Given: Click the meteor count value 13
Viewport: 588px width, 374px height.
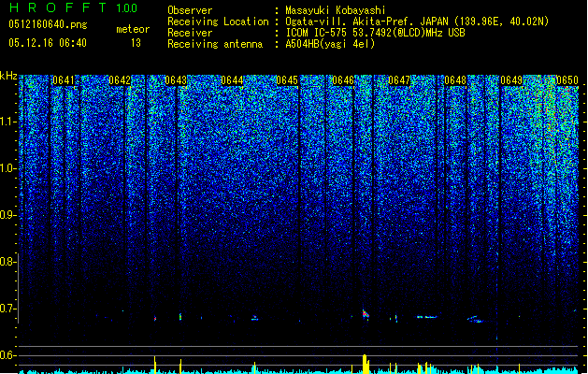Looking at the screenshot, I should (136, 43).
